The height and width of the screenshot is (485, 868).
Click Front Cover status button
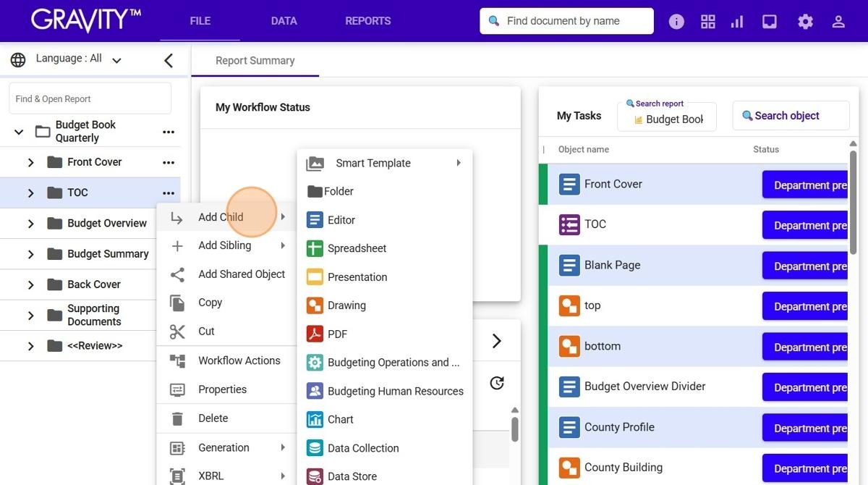[805, 185]
